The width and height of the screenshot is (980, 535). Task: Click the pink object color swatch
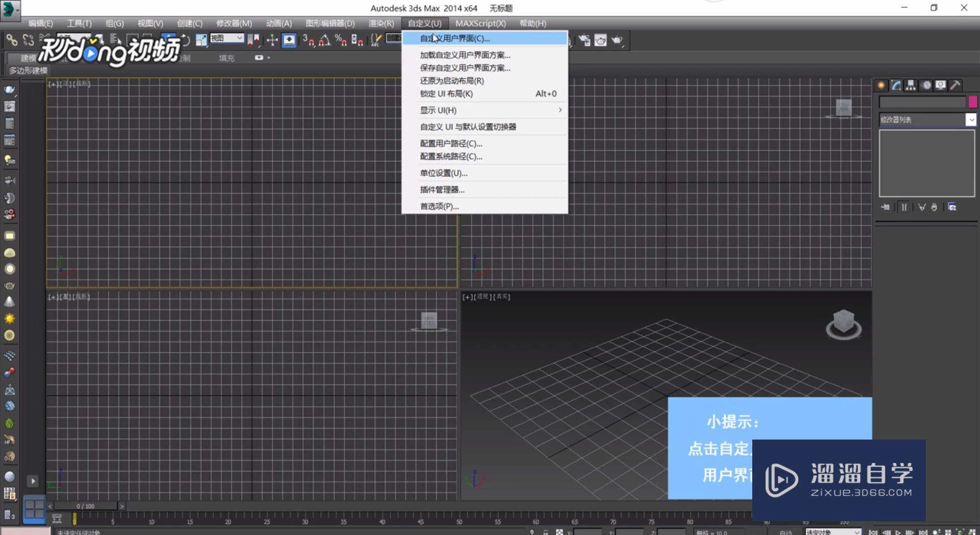click(x=972, y=102)
